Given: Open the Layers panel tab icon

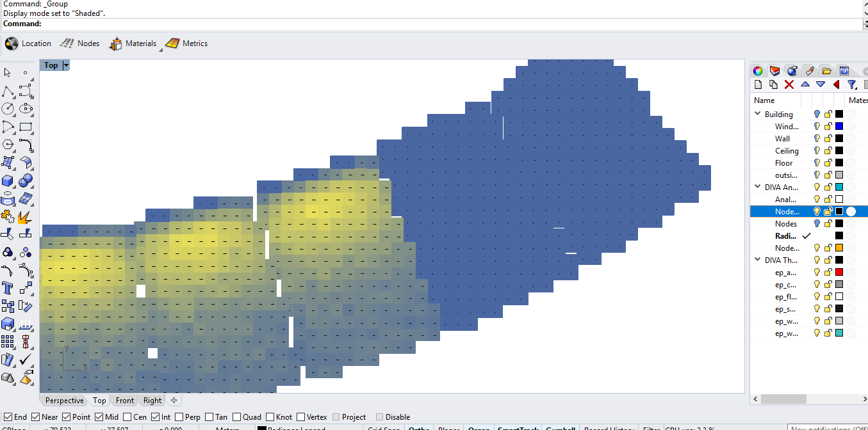Looking at the screenshot, I should click(x=775, y=70).
